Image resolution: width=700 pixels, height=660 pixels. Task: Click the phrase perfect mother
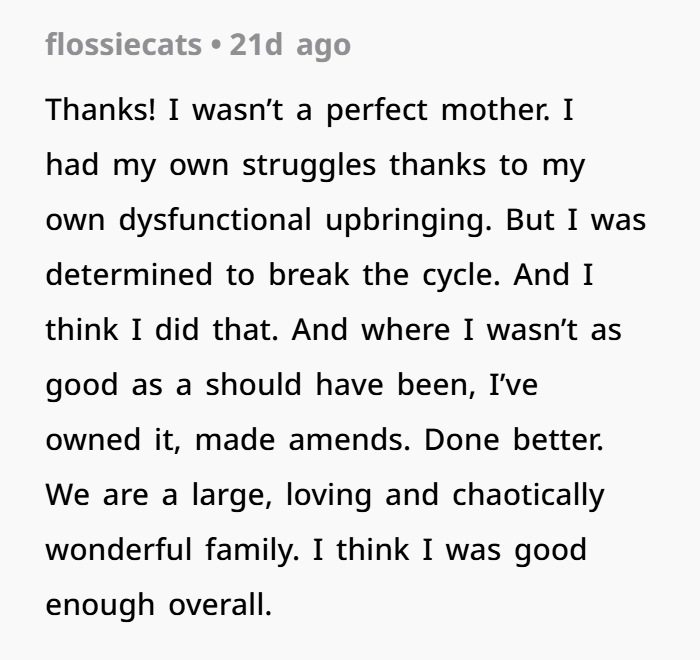point(438,111)
